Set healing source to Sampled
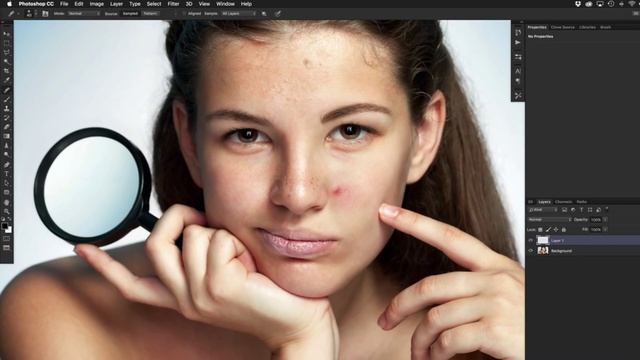The image size is (640, 360). 130,13
